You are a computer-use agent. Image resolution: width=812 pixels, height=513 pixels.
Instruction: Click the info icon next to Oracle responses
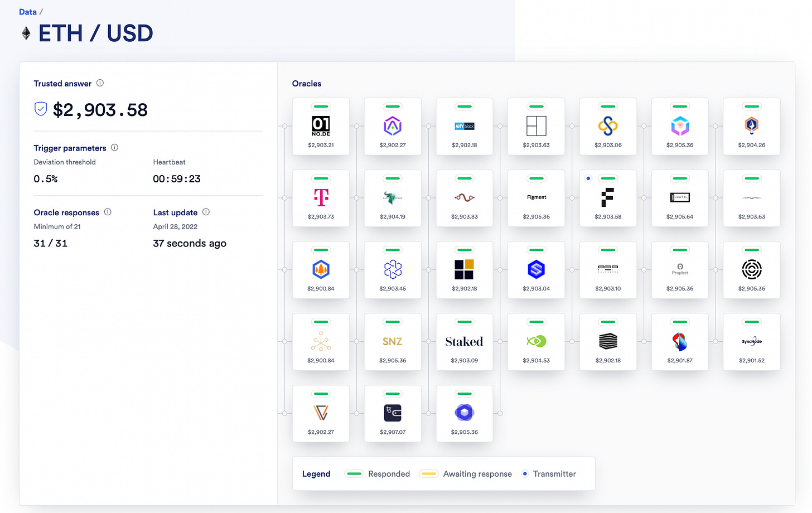tap(108, 212)
